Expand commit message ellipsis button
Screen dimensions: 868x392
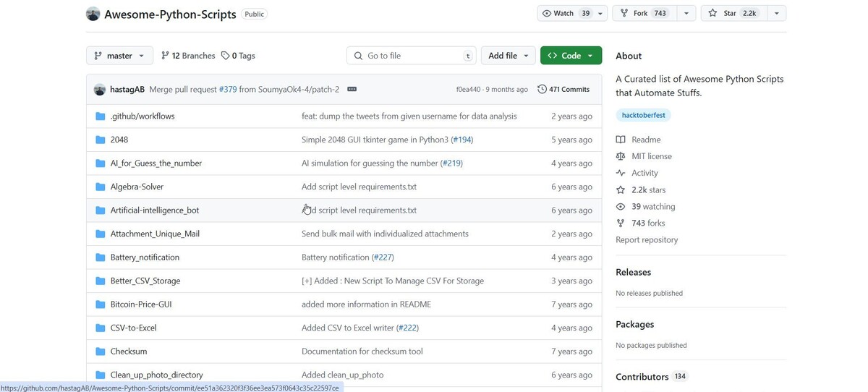(x=352, y=89)
